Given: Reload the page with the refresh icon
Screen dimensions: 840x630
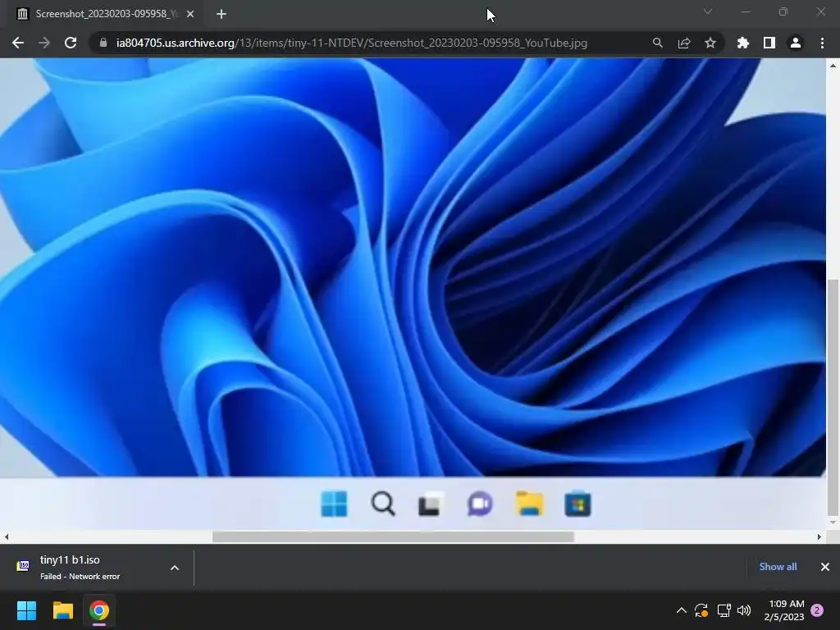Looking at the screenshot, I should [x=71, y=43].
